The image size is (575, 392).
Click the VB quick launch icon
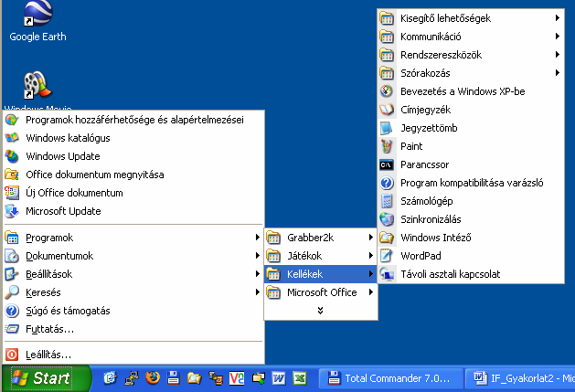point(237,378)
